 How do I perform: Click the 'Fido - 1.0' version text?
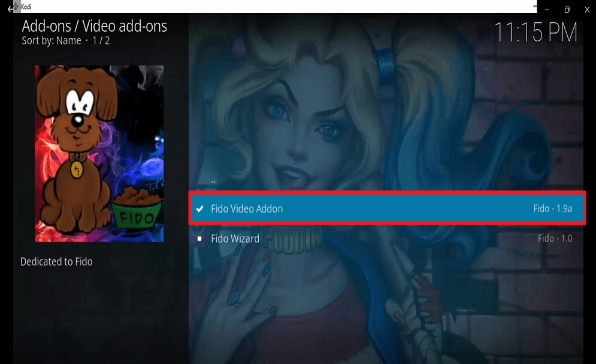555,239
